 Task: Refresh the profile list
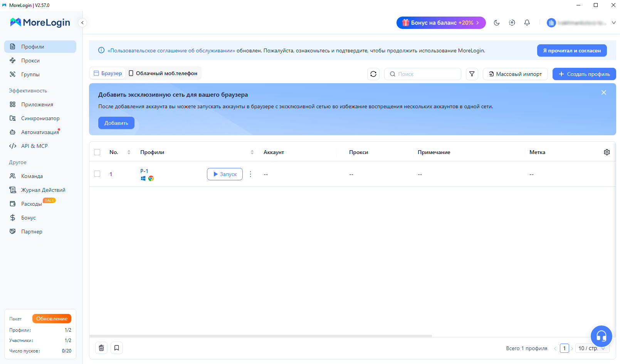tap(373, 74)
